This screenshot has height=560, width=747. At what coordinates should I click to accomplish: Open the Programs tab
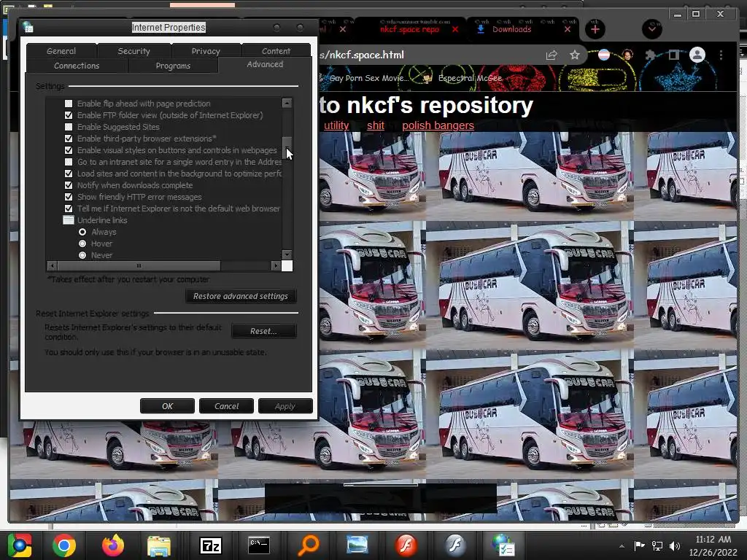pyautogui.click(x=173, y=66)
